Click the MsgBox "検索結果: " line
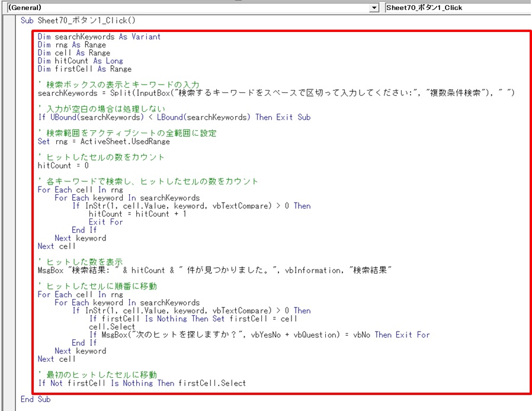The image size is (532, 411). (214, 270)
